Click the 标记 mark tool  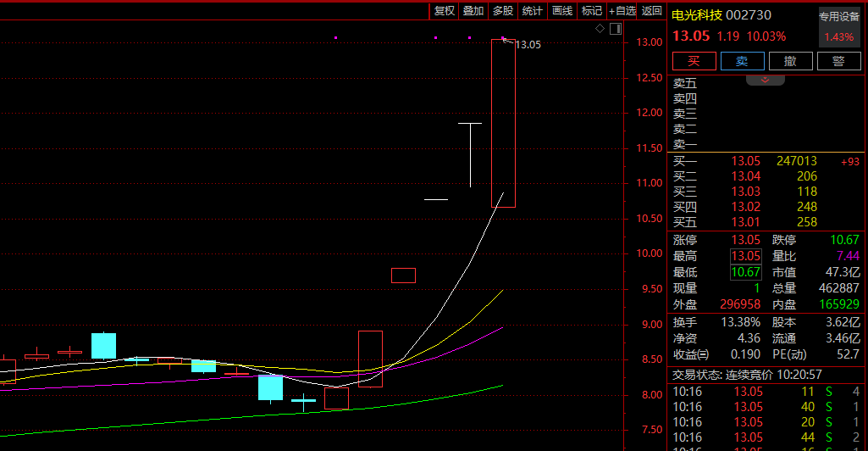coord(592,11)
